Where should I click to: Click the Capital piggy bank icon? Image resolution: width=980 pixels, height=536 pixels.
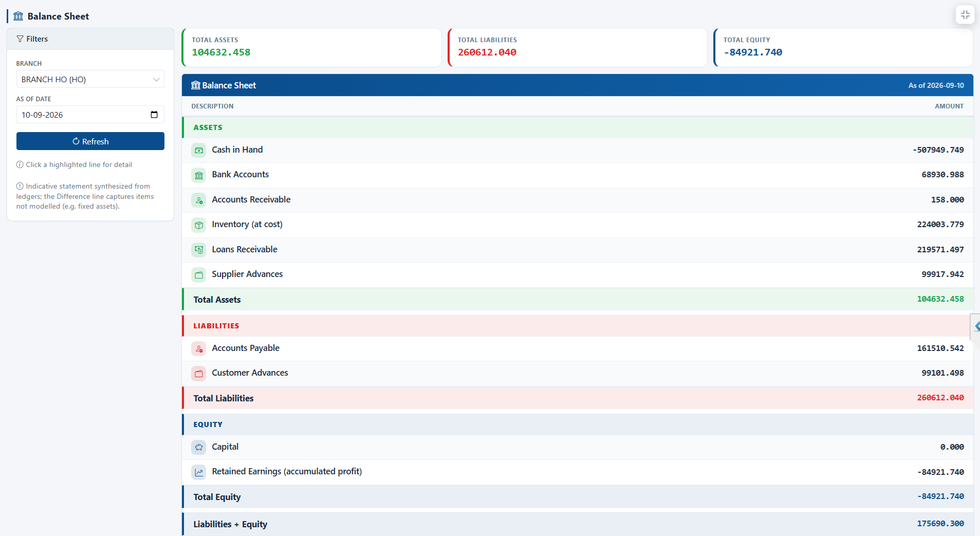coord(199,447)
